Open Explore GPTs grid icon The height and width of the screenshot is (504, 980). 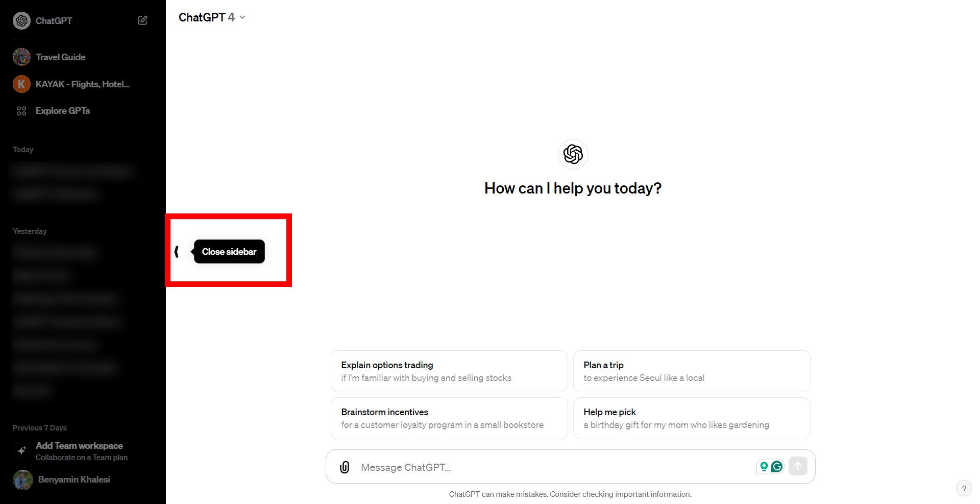tap(21, 111)
